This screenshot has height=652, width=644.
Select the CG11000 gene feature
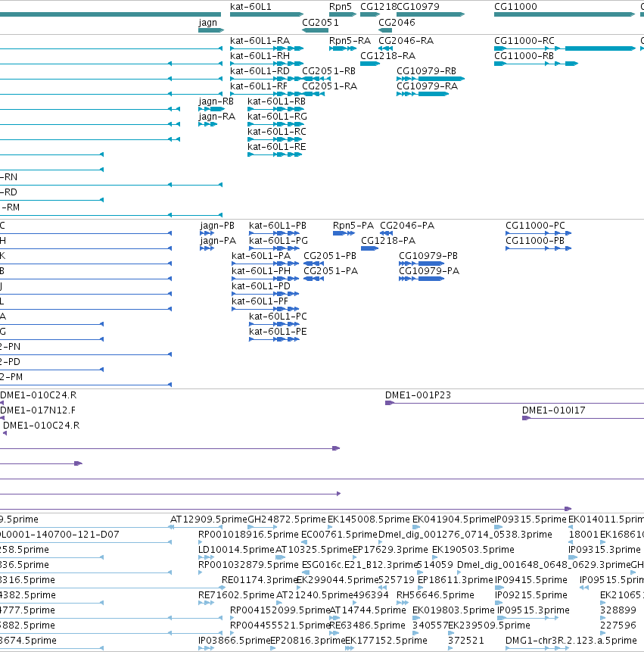pyautogui.click(x=565, y=14)
